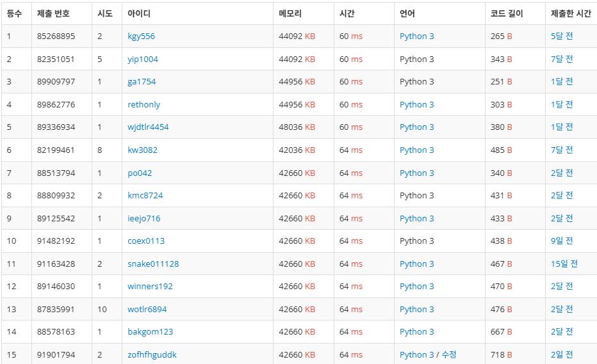This screenshot has width=597, height=364.
Task: Open the 15일 전 submission time link
Action: (x=564, y=264)
